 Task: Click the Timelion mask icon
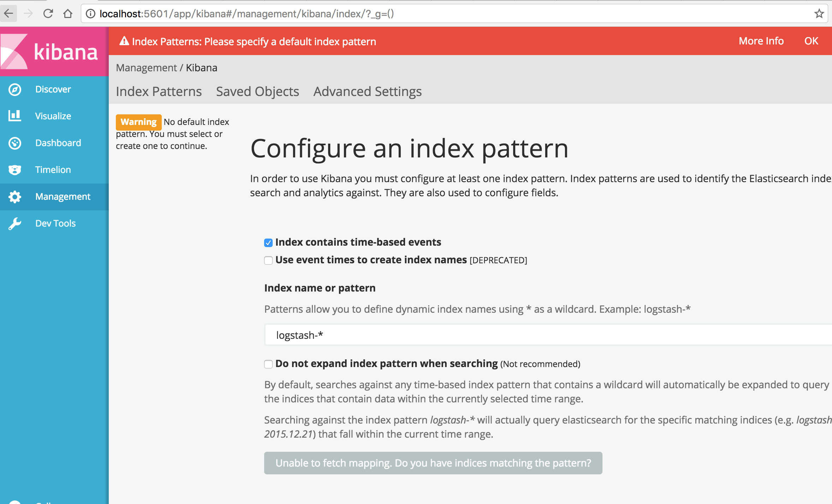coord(15,170)
